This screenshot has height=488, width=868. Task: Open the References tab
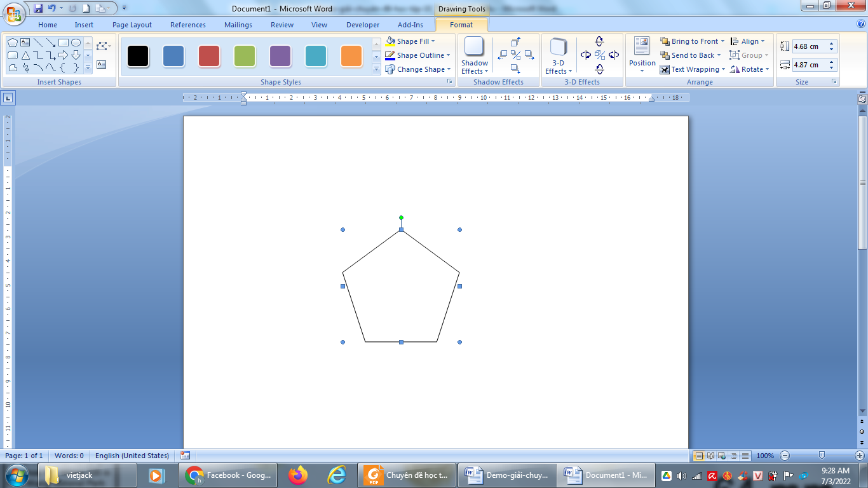pos(188,25)
